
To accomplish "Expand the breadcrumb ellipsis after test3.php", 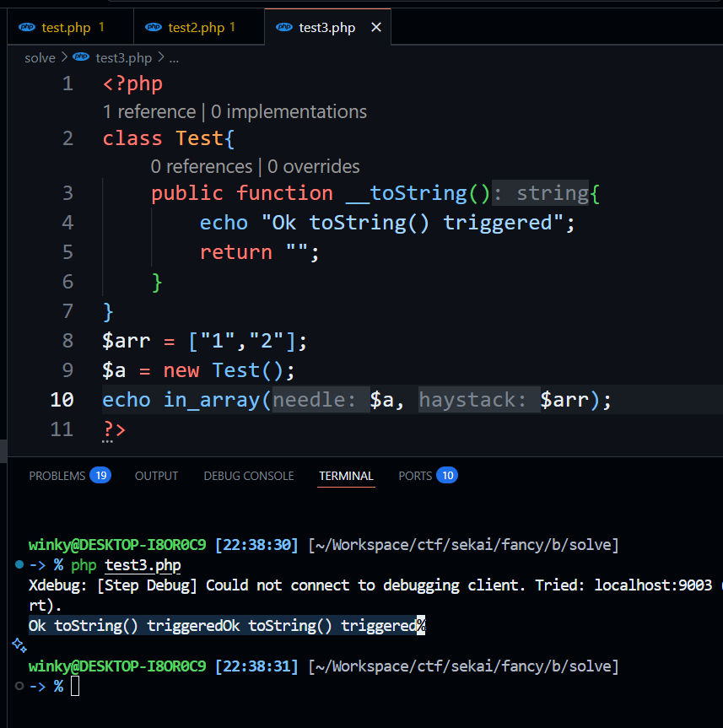I will tap(175, 57).
